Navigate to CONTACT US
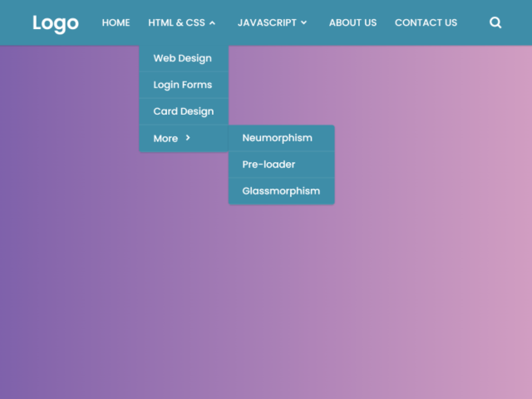The image size is (532, 399). click(426, 22)
